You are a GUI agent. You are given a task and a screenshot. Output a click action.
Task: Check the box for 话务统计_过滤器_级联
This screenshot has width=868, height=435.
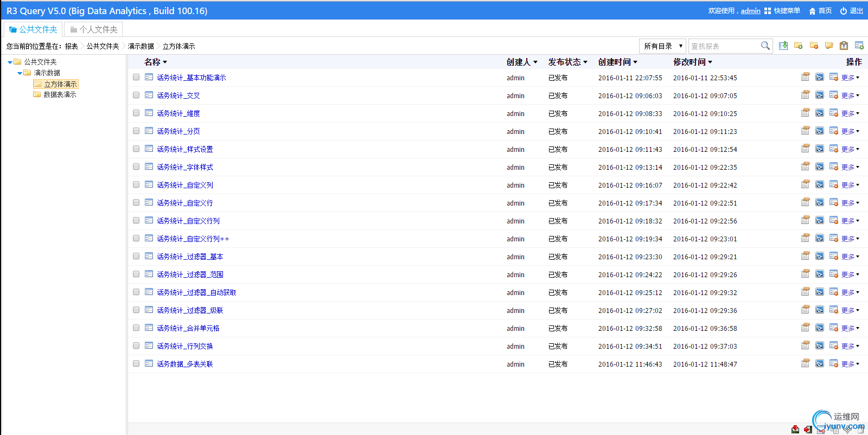coord(136,310)
